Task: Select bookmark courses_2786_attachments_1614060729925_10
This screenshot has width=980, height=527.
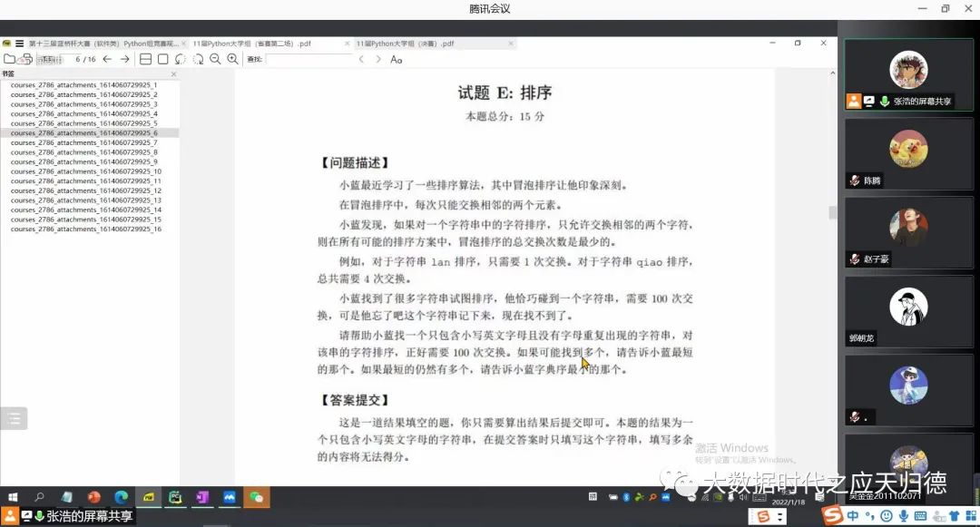Action: coord(86,171)
